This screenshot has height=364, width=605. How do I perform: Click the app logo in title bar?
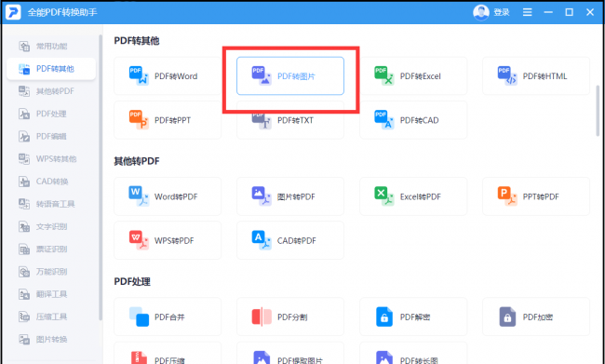[x=13, y=12]
